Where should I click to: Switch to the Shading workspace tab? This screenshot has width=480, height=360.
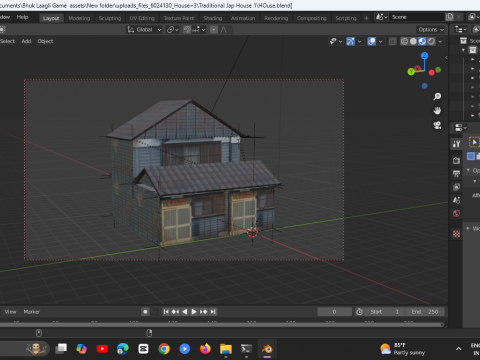coord(213,18)
